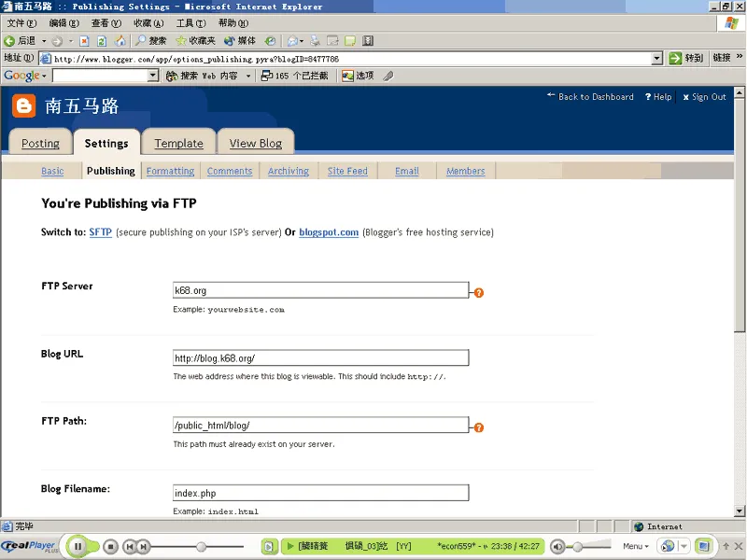Open the 工具(T) menu
The height and width of the screenshot is (560, 747).
tap(190, 23)
